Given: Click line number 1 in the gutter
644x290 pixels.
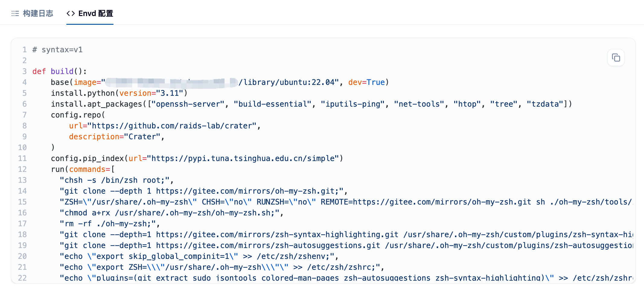Looking at the screenshot, I should [x=24, y=50].
